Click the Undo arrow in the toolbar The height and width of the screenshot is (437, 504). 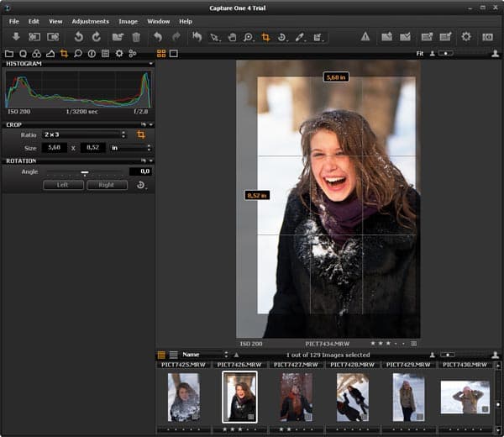[158, 37]
